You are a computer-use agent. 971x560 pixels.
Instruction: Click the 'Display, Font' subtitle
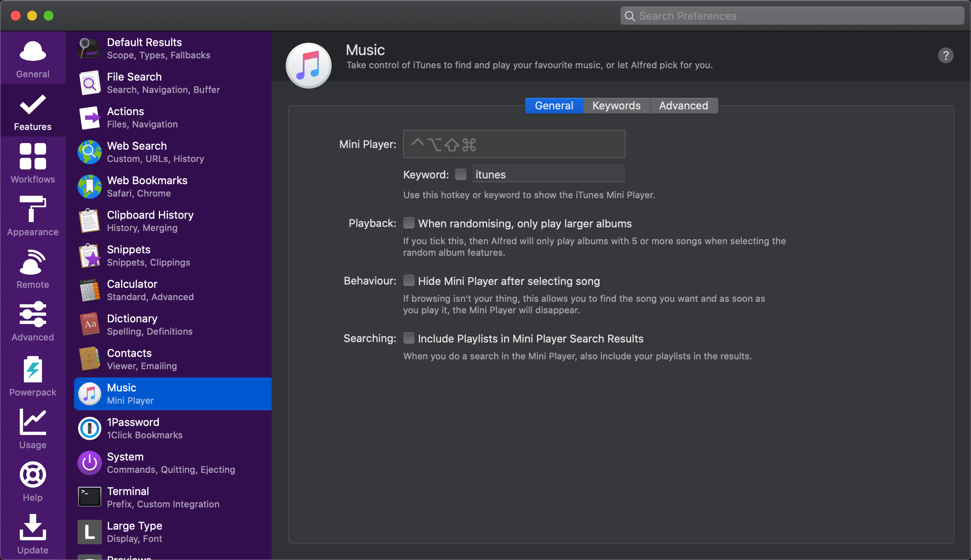click(135, 539)
